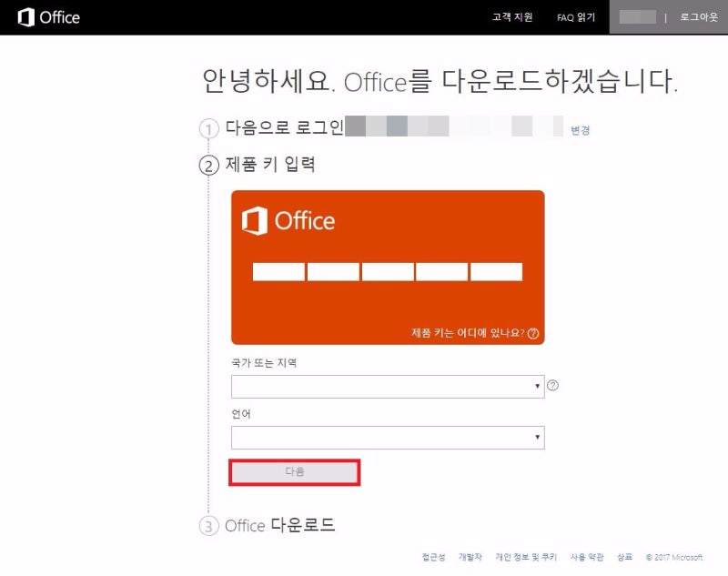Click the fourth product key box

pyautogui.click(x=442, y=271)
